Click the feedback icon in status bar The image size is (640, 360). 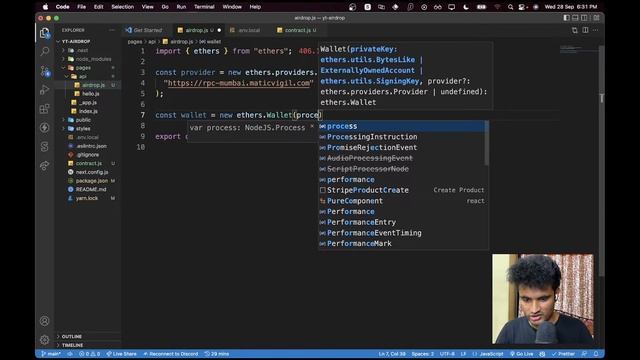[584, 354]
